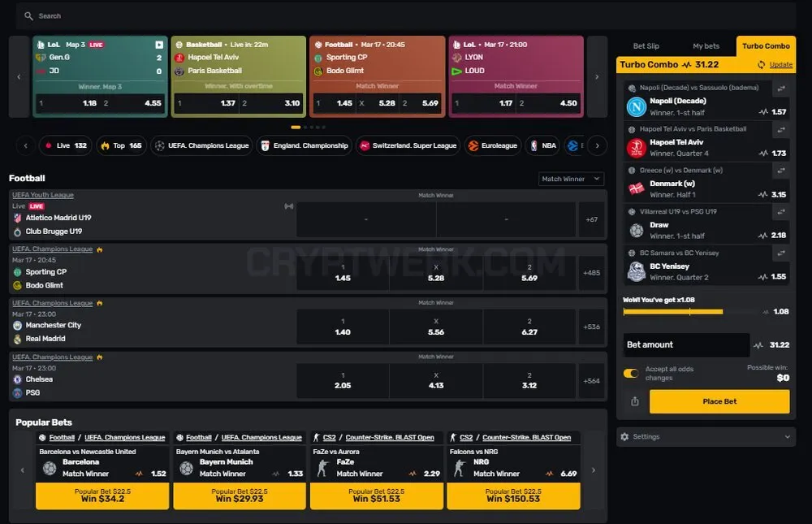
Task: Click Popular Bet Win $150.53 button
Action: (513, 496)
